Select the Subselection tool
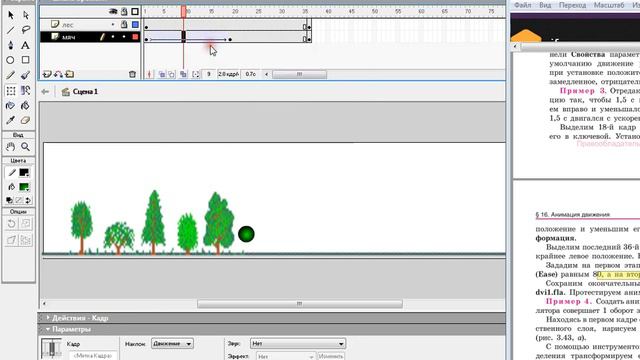This screenshot has height=360, width=640. pos(26,15)
